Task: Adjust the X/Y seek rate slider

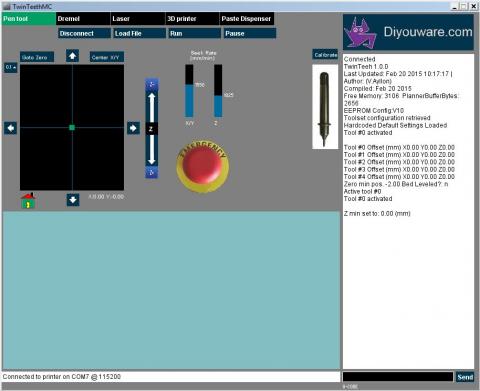Action: pyautogui.click(x=189, y=91)
